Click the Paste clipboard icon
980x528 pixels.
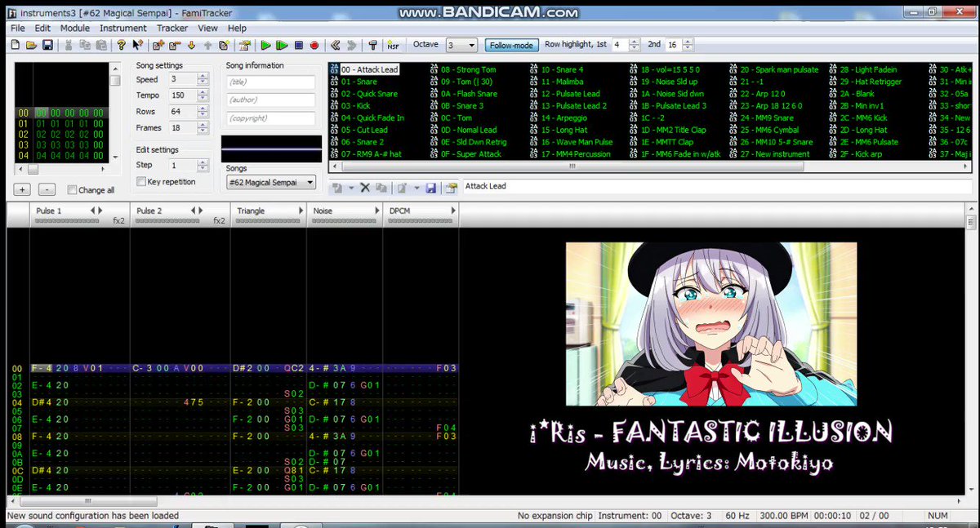[101, 45]
